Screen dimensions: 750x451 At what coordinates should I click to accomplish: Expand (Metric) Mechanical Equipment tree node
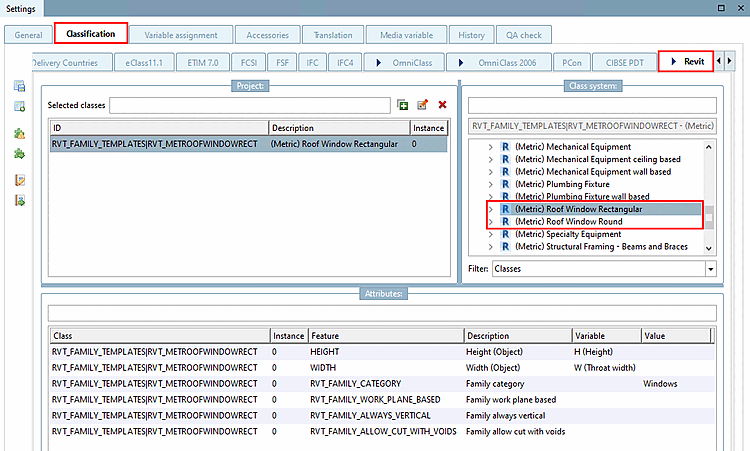tap(491, 147)
